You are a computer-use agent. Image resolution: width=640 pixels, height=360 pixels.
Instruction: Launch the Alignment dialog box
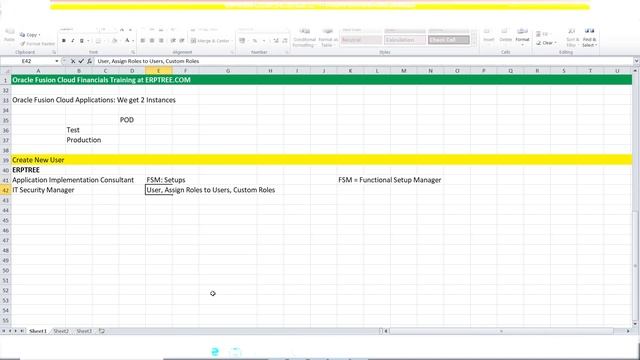click(232, 52)
